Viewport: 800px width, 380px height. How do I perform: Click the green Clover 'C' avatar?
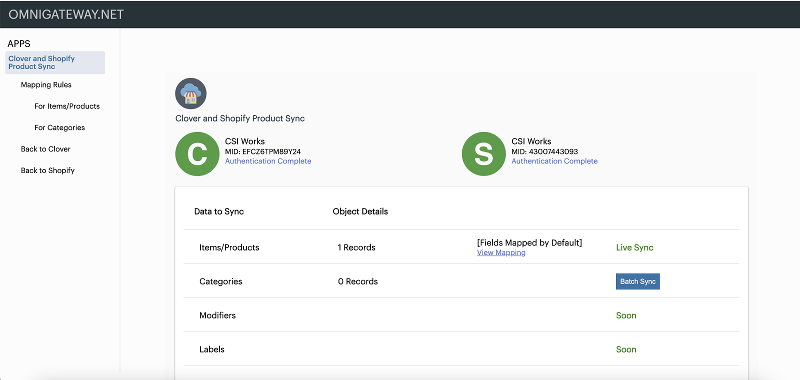pos(197,154)
